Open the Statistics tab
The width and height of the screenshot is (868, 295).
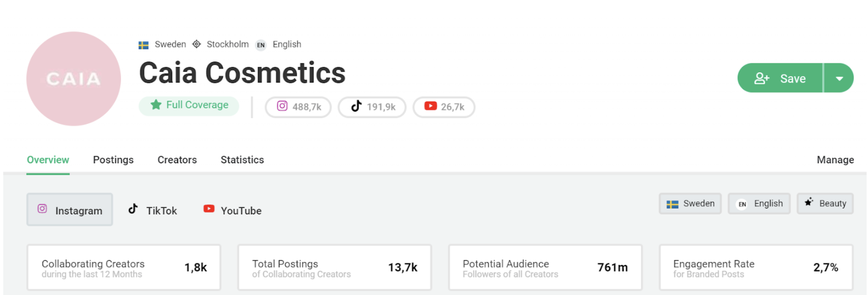(242, 160)
